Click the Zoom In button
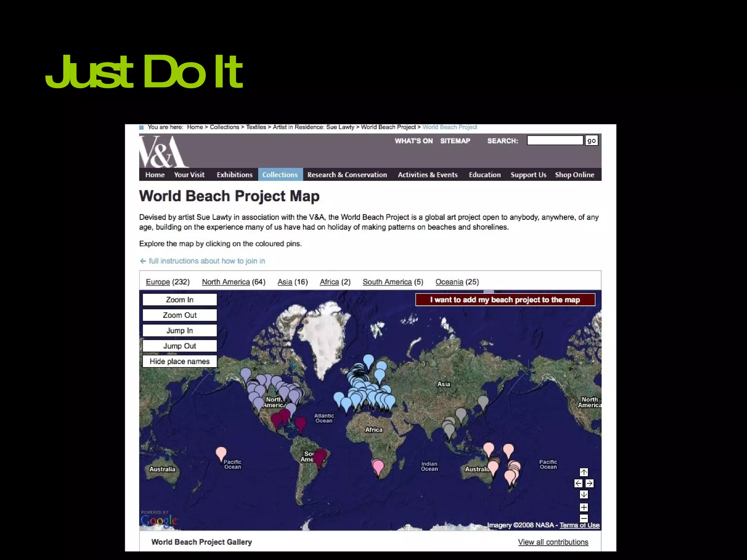This screenshot has height=560, width=747. pyautogui.click(x=179, y=300)
